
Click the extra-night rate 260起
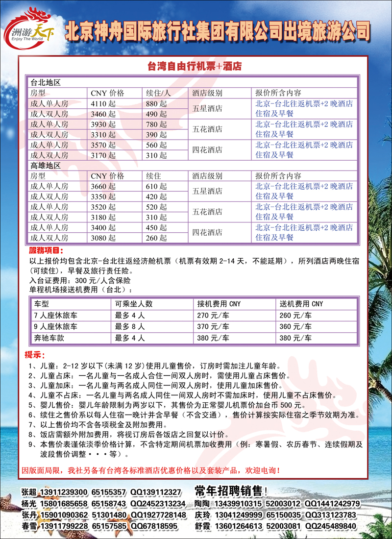point(156,238)
